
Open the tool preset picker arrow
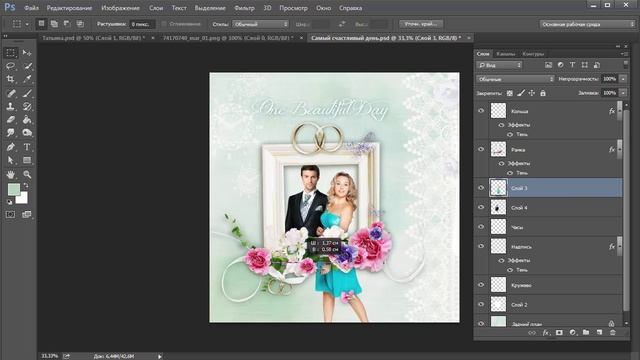point(27,24)
